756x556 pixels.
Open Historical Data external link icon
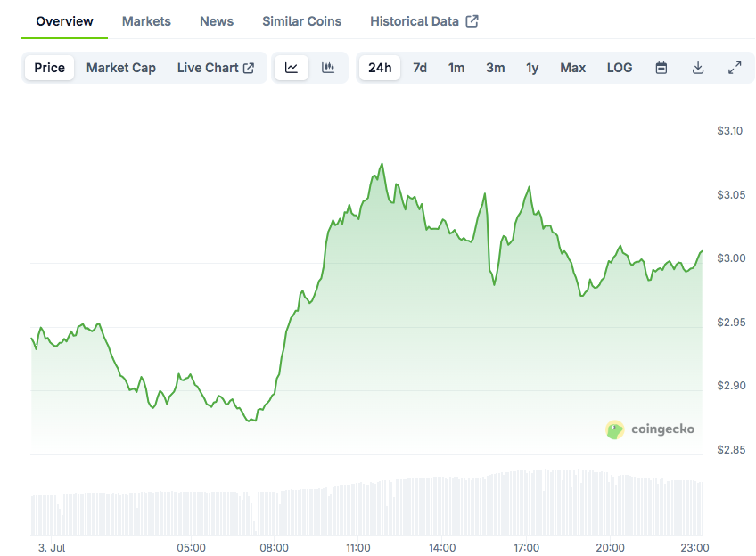(x=472, y=21)
